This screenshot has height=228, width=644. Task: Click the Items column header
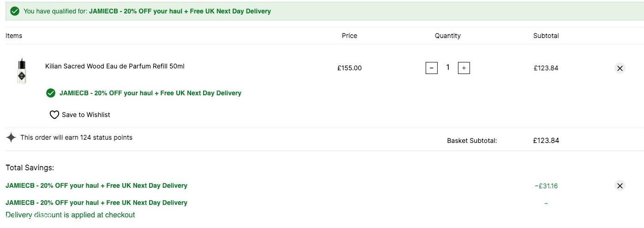[x=14, y=36]
